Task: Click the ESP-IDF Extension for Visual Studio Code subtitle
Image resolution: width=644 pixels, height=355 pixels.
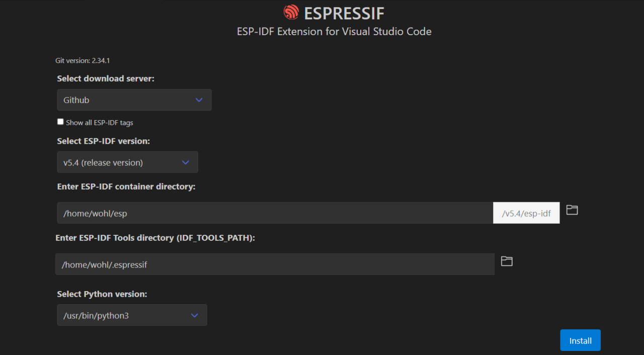Action: pos(334,32)
